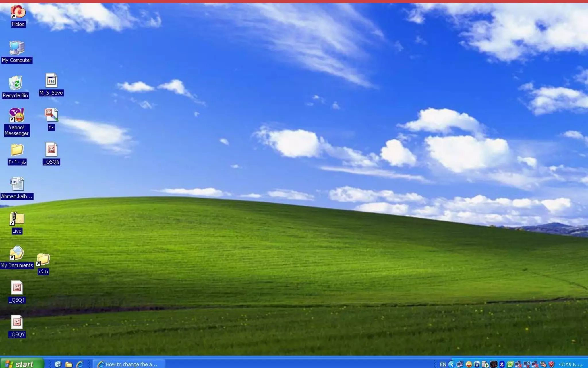Click the system tray clock
Viewport: 588px width, 368px height.
(x=570, y=364)
